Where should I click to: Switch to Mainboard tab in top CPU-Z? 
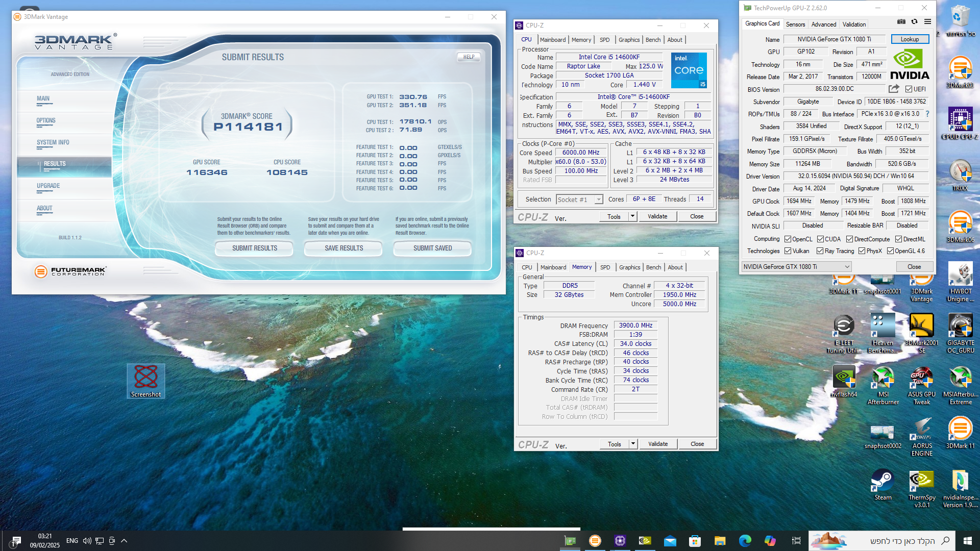click(553, 40)
